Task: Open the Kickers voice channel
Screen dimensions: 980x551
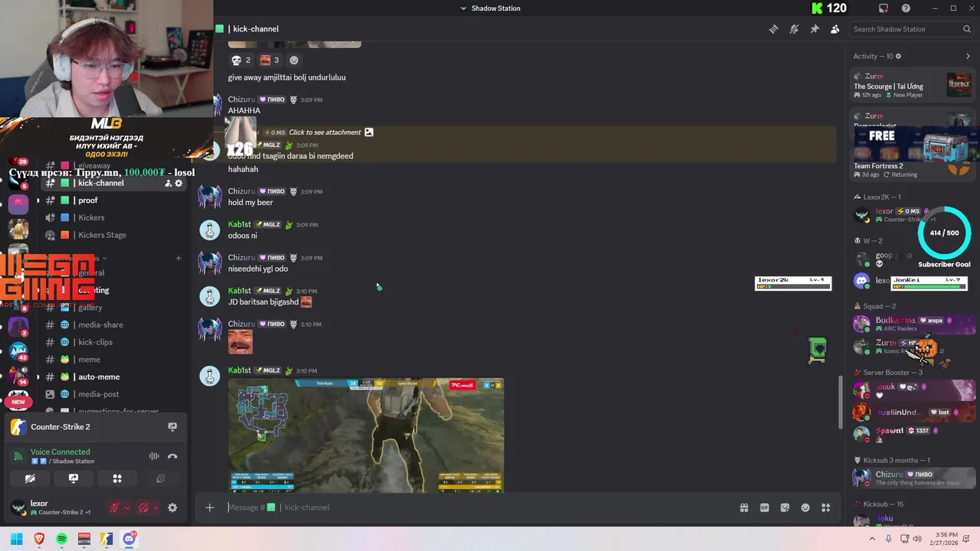Action: (113, 217)
